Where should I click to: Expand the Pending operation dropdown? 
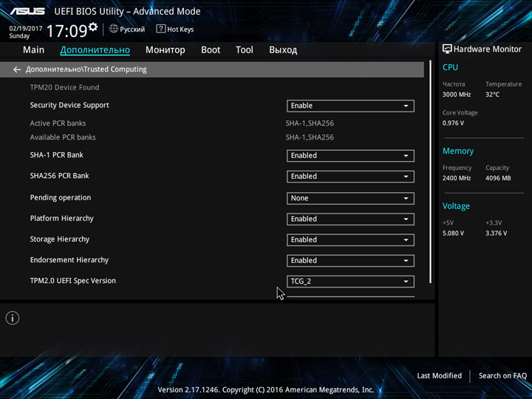pyautogui.click(x=350, y=198)
